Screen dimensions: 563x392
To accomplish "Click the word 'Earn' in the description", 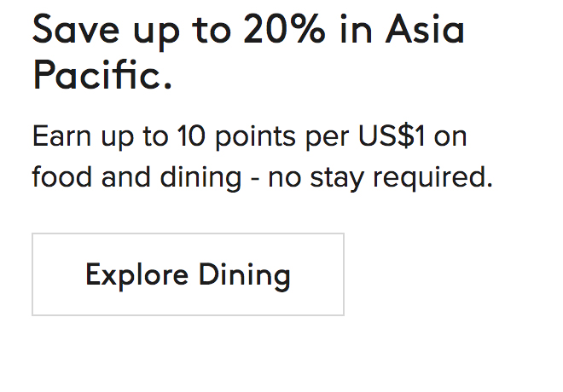I will (62, 136).
